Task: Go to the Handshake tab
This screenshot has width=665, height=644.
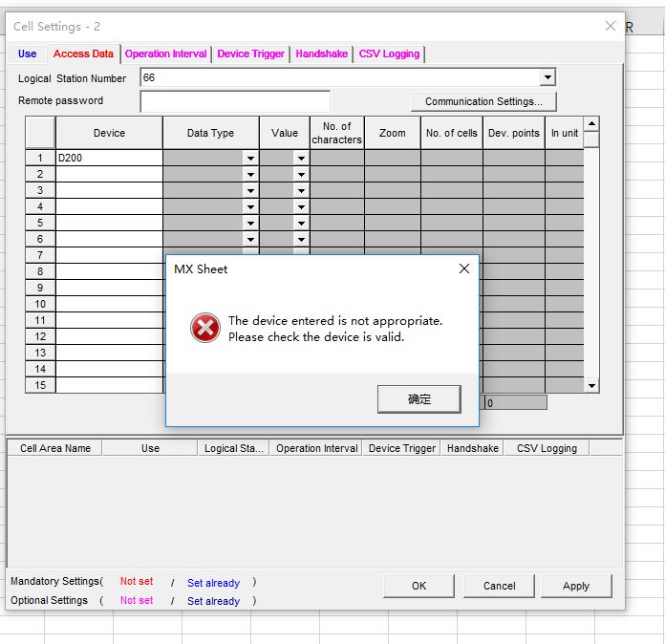Action: [x=321, y=54]
